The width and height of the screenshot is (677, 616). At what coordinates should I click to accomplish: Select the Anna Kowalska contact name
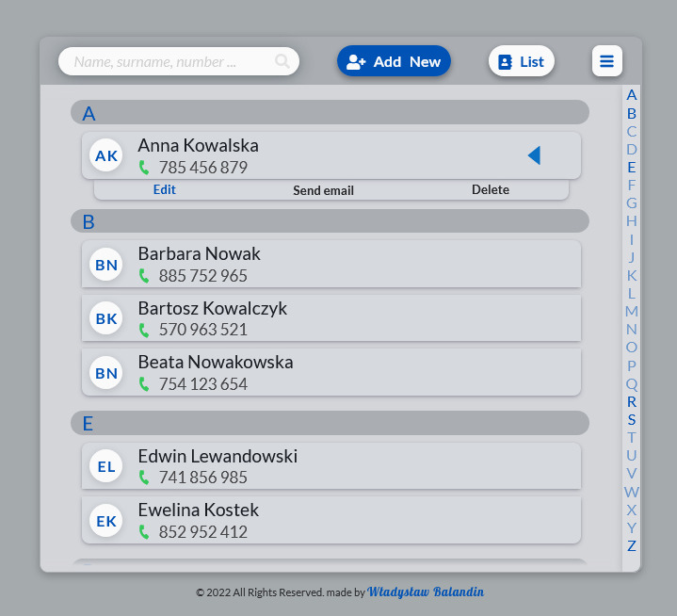[198, 146]
